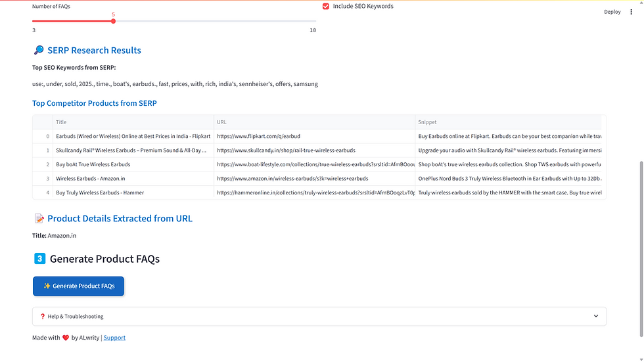This screenshot has width=644, height=362.
Task: Click the Truly wireless earbuds sold by HAMMER snippet
Action: point(508,192)
